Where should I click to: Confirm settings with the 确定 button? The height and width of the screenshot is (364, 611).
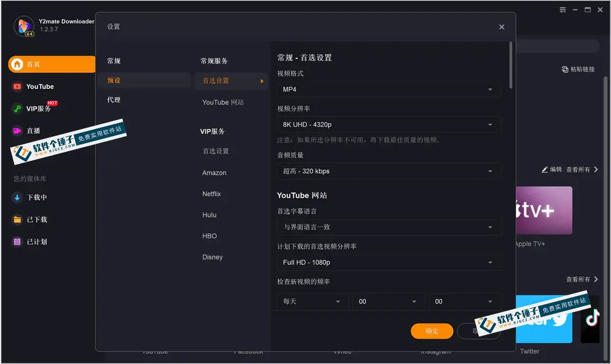tap(432, 331)
